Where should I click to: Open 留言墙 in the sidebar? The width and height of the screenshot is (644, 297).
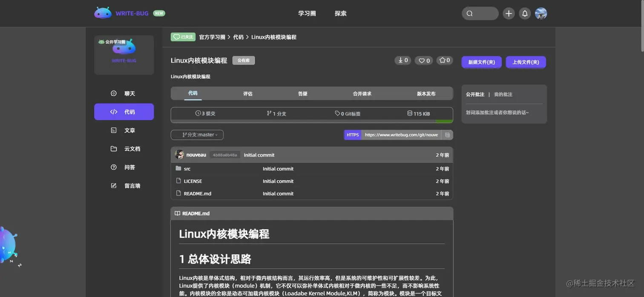pos(124,186)
